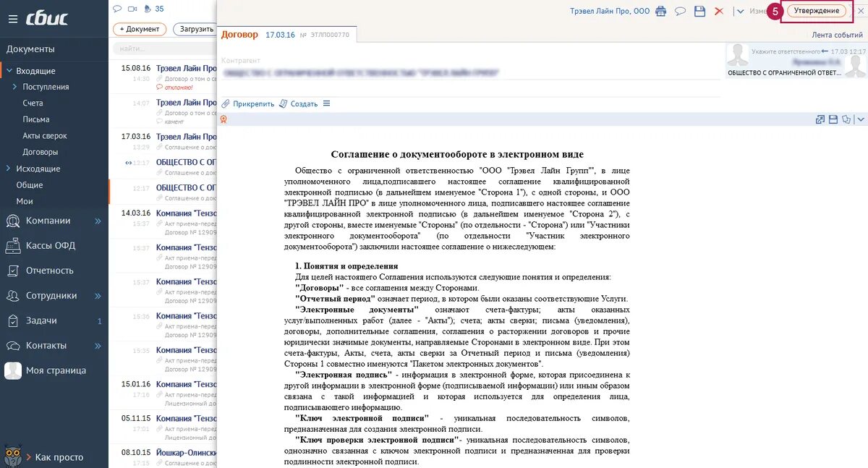This screenshot has width=868, height=468.
Task: Open the 15.01.16 Компания Тензор row
Action: pyautogui.click(x=164, y=393)
